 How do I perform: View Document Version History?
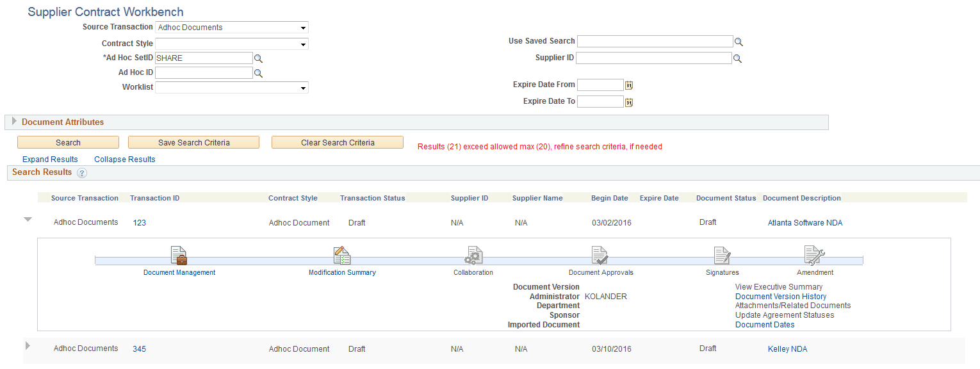point(780,296)
